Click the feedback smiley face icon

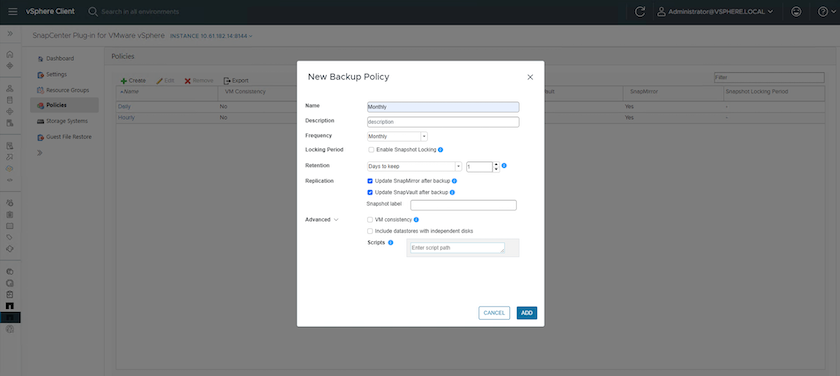[796, 11]
